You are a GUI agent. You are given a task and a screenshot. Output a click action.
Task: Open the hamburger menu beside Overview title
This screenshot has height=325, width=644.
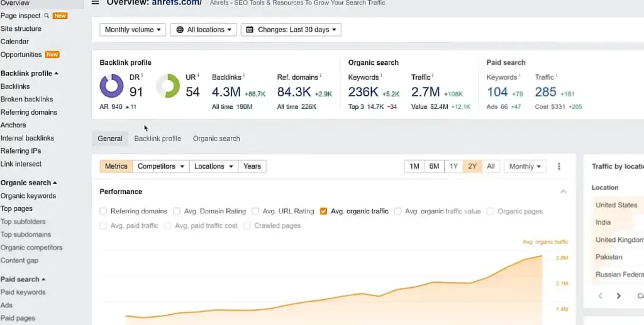pyautogui.click(x=96, y=2)
